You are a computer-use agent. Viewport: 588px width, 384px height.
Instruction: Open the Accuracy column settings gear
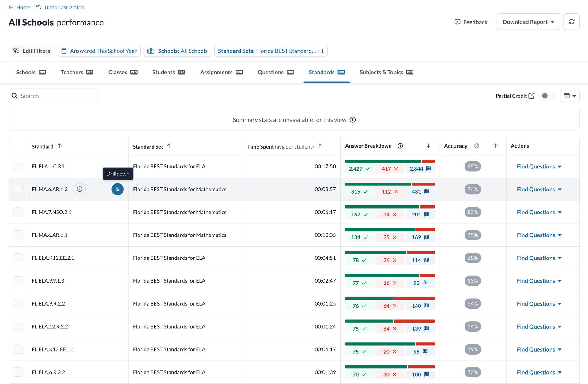click(x=477, y=146)
